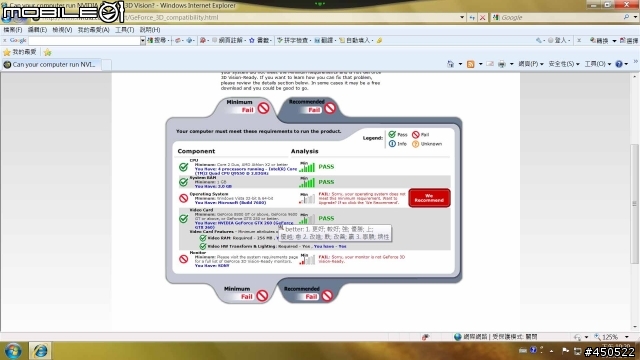
Task: Click the bottom Minimum Fail tab
Action: [x=245, y=293]
